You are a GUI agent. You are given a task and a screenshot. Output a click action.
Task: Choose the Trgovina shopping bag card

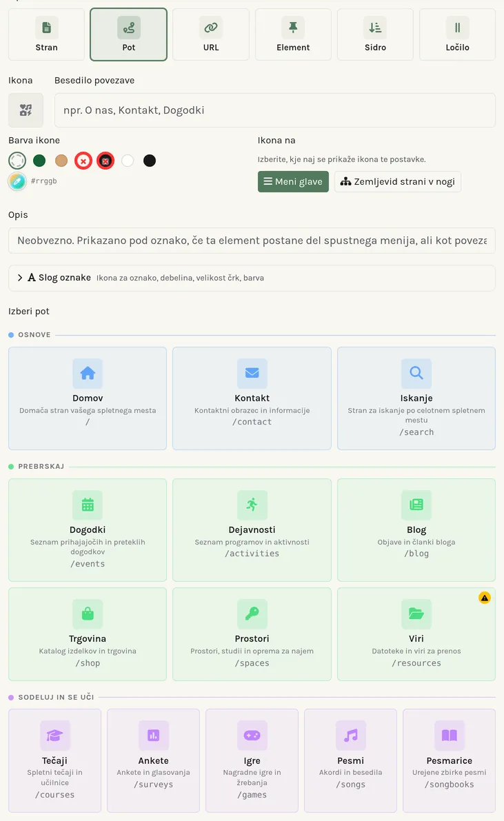[88, 634]
